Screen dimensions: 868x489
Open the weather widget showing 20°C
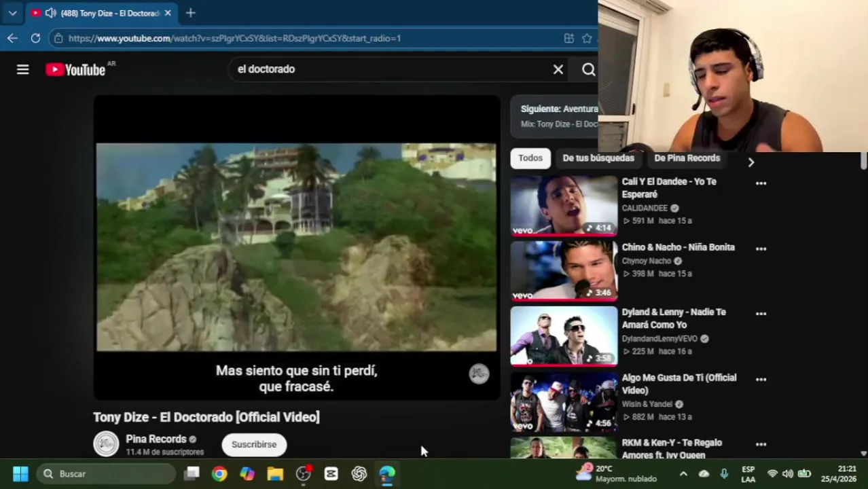[x=616, y=473]
